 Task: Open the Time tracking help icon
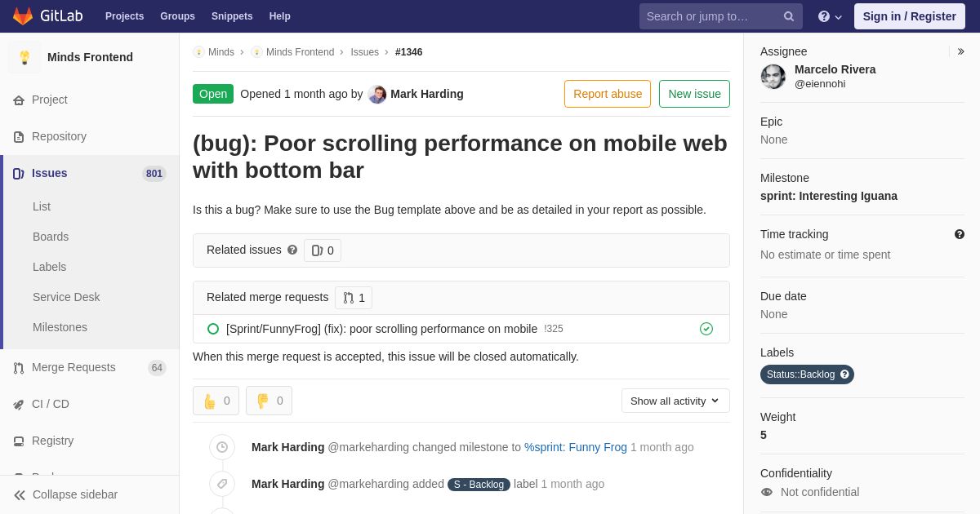(960, 234)
